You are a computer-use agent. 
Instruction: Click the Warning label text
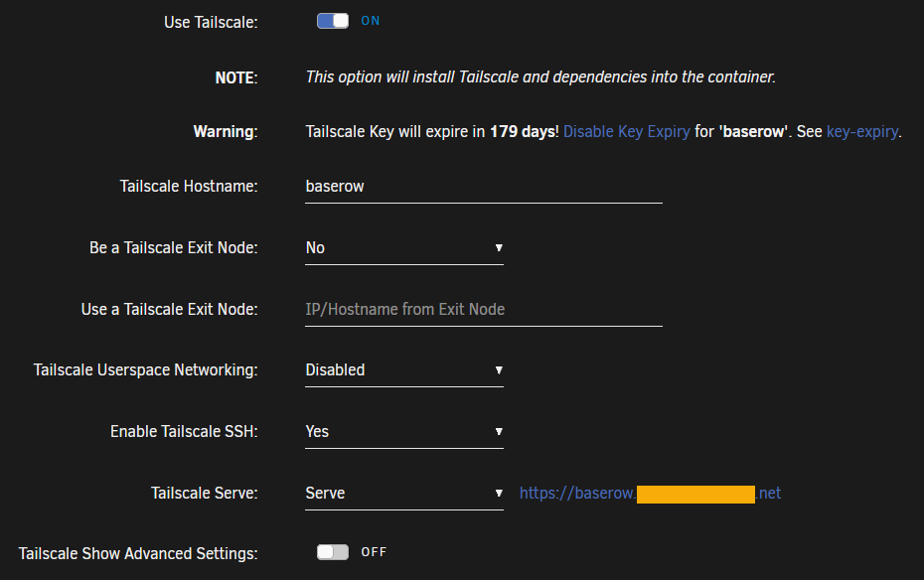(226, 131)
